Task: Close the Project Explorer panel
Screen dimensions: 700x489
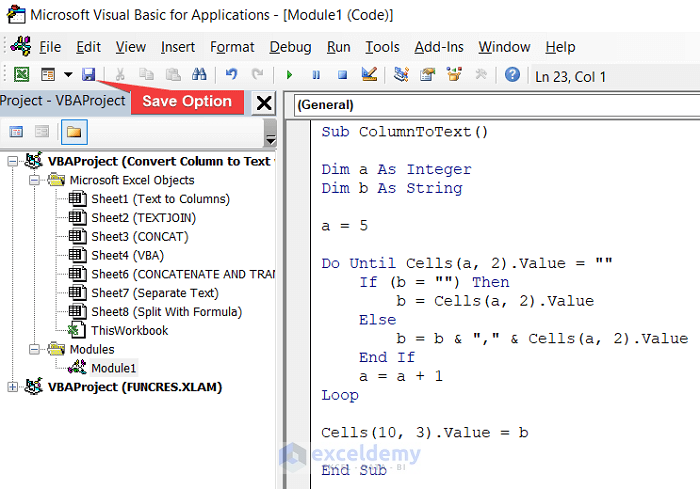Action: 264,103
